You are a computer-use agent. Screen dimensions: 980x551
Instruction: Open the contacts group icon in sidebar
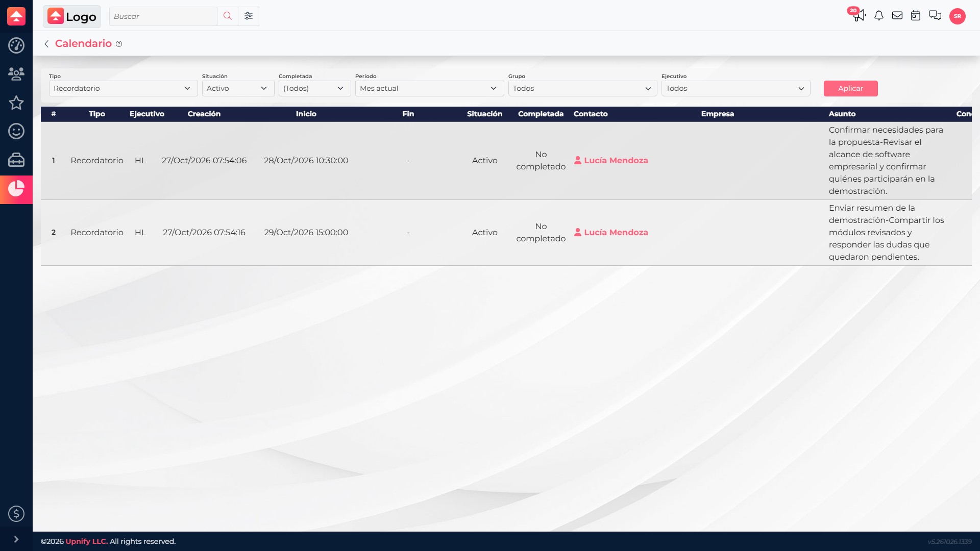pyautogui.click(x=16, y=74)
